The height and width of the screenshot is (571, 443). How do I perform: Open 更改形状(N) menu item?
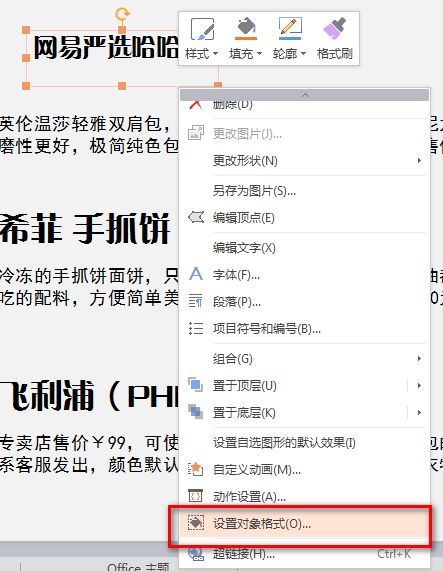pyautogui.click(x=245, y=161)
